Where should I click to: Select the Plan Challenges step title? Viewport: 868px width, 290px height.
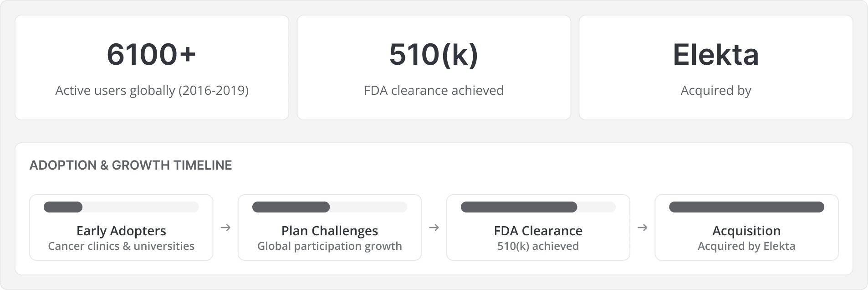tap(330, 231)
